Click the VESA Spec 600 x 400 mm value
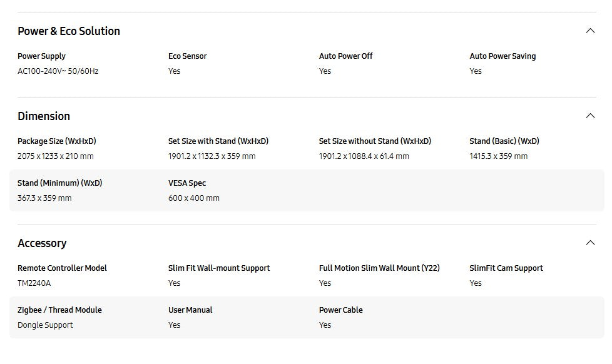The width and height of the screenshot is (612, 364). tap(193, 198)
